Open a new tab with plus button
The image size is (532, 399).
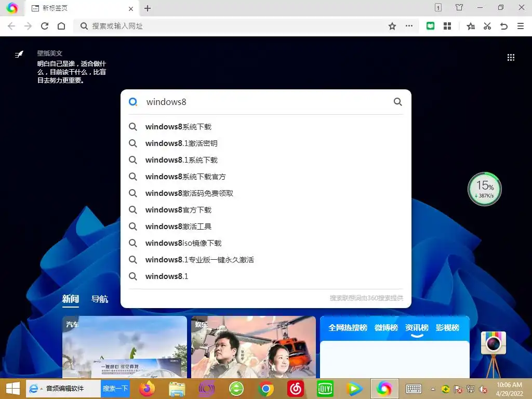coord(147,8)
